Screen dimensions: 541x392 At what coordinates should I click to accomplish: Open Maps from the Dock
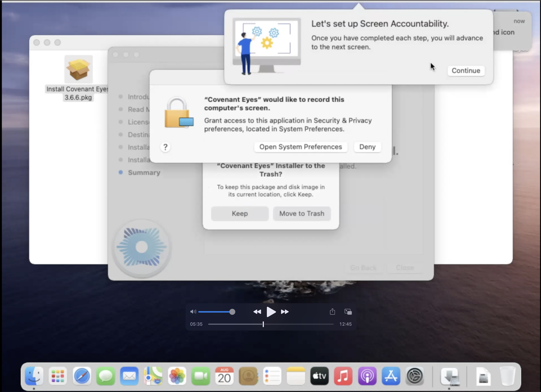153,376
